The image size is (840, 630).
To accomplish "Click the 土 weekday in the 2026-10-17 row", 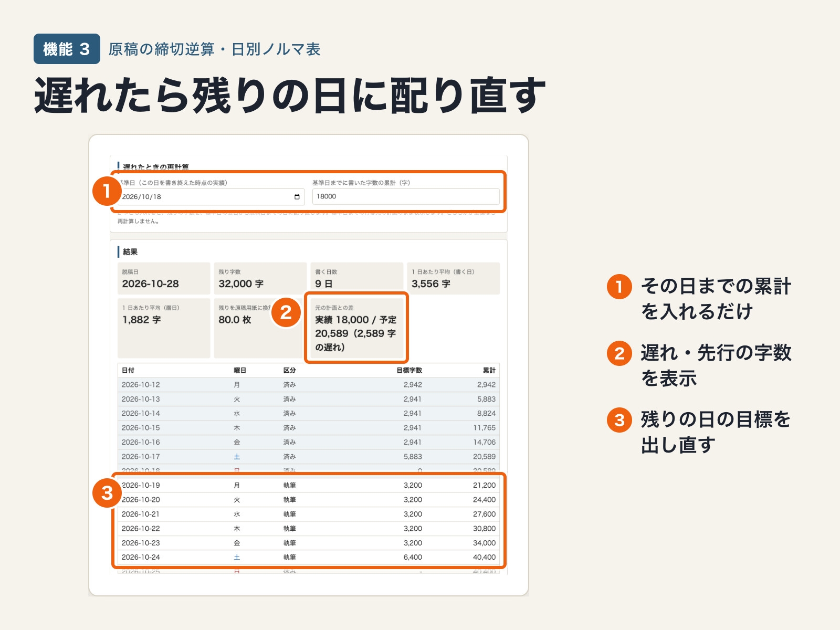I will 237,457.
